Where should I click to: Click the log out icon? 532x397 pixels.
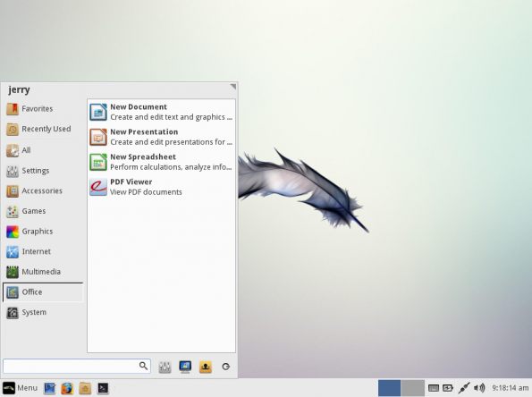pyautogui.click(x=225, y=367)
